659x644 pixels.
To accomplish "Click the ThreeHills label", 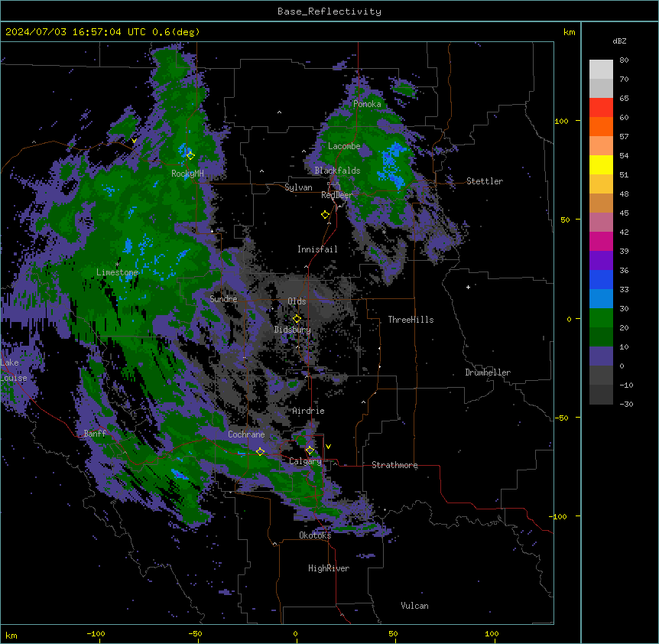I will click(x=411, y=320).
